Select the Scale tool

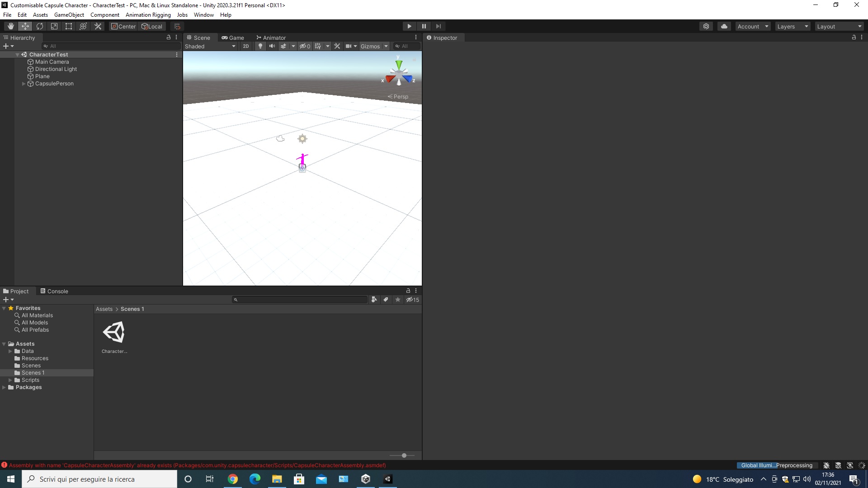point(54,26)
